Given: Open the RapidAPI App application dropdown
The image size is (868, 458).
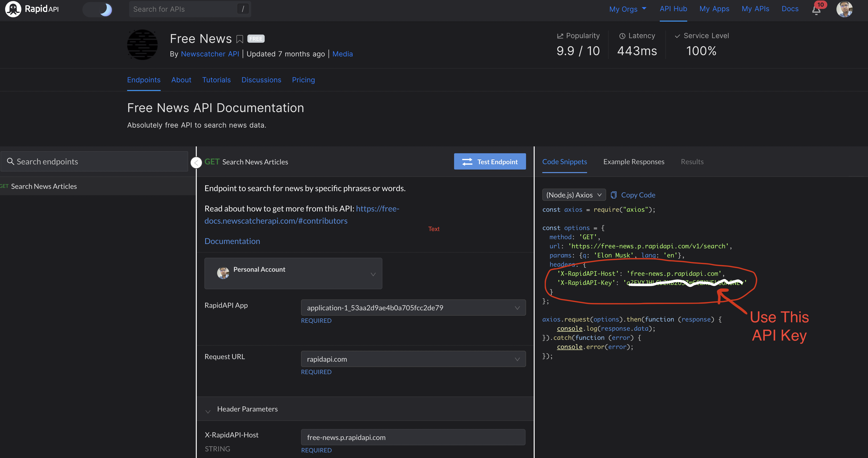Looking at the screenshot, I should (413, 308).
